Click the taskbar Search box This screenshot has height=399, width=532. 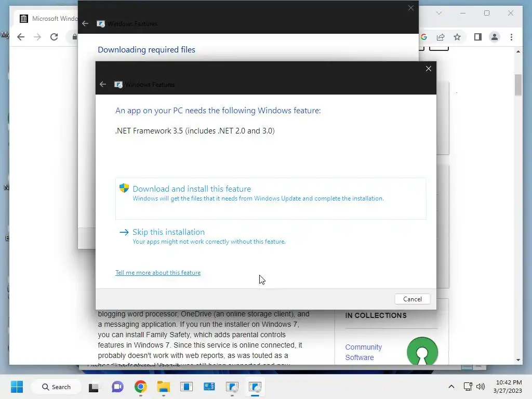point(56,387)
